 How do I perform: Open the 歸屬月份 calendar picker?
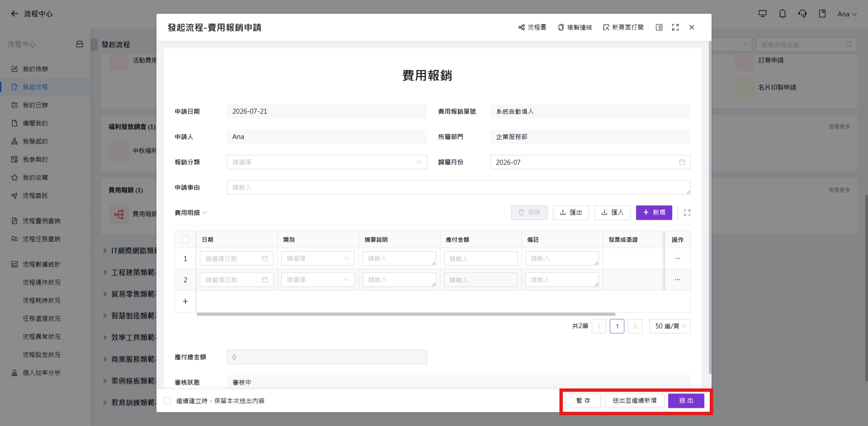click(x=682, y=162)
